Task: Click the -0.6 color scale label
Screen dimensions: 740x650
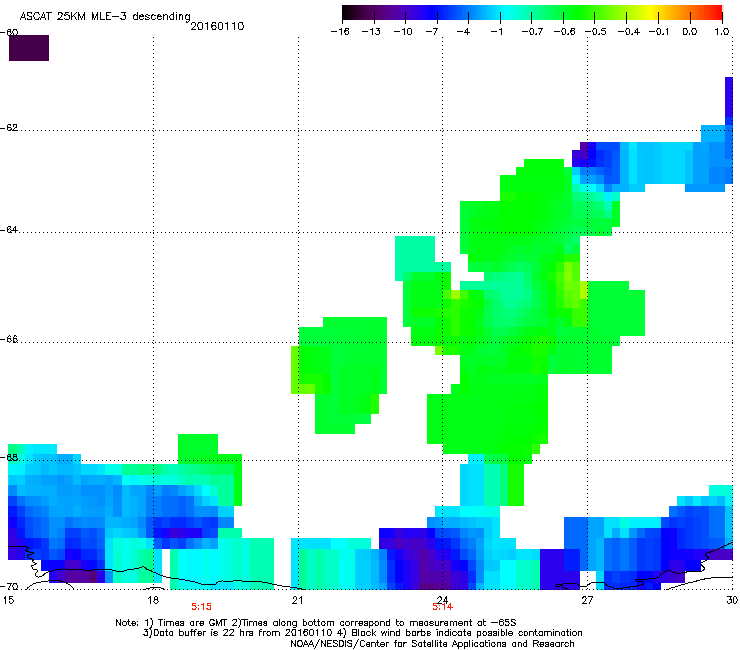Action: click(564, 32)
